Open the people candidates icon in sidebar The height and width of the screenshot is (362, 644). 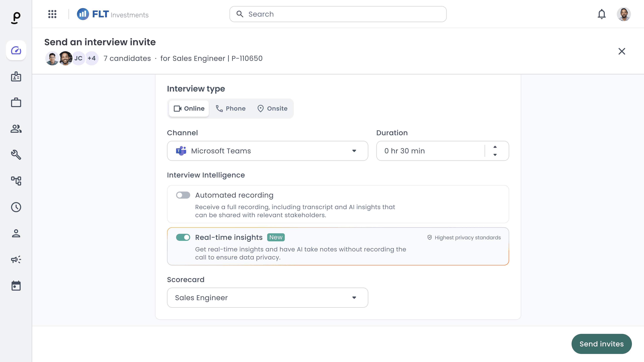pos(16,129)
